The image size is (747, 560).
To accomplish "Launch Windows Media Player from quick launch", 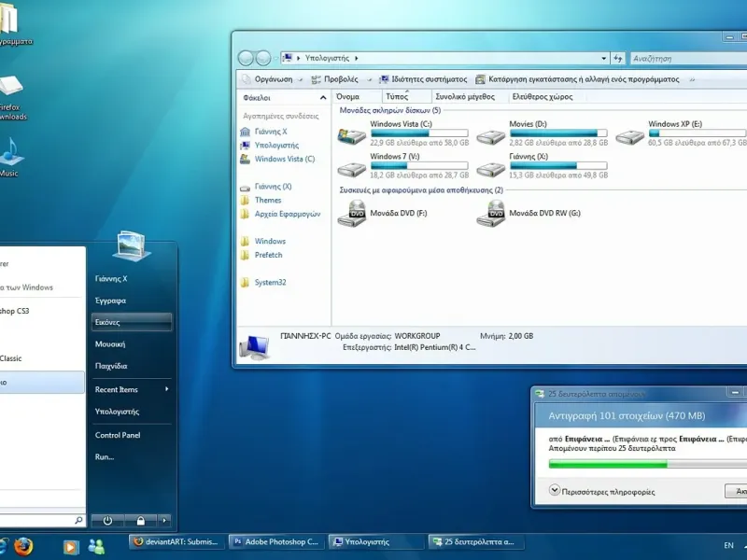I will (70, 546).
